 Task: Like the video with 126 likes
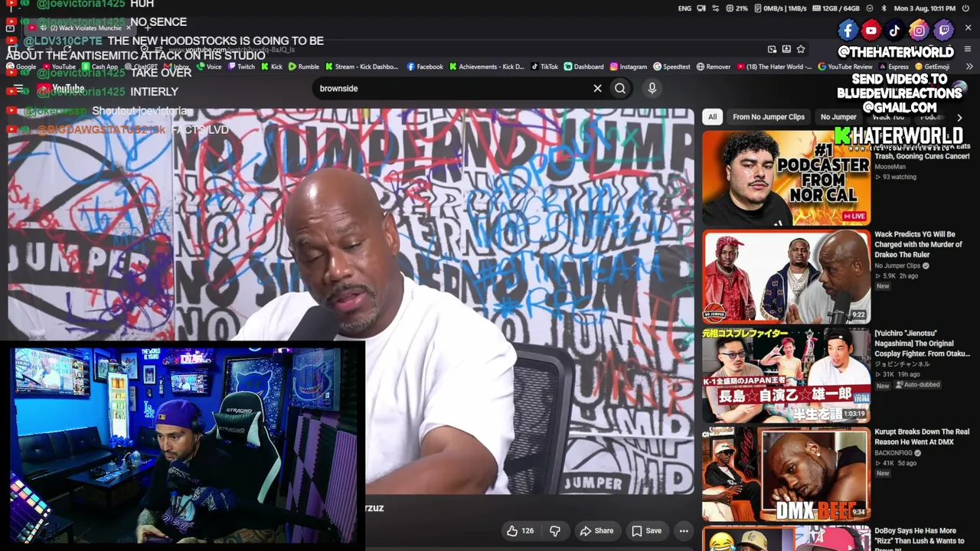521,530
